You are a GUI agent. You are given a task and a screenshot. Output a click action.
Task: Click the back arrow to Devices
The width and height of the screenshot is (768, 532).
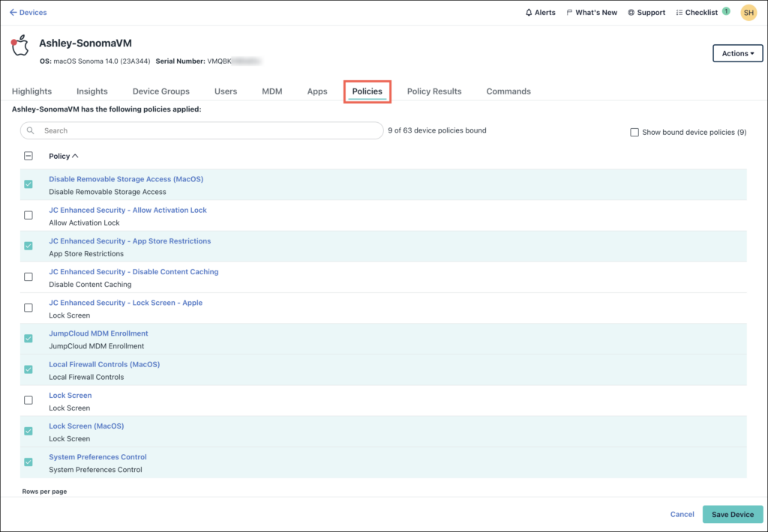13,13
